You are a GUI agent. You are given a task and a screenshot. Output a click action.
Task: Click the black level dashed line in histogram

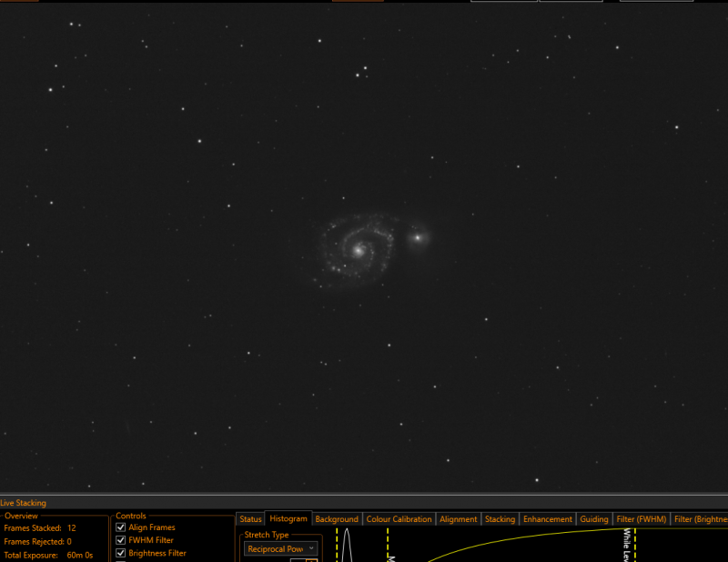click(x=337, y=545)
